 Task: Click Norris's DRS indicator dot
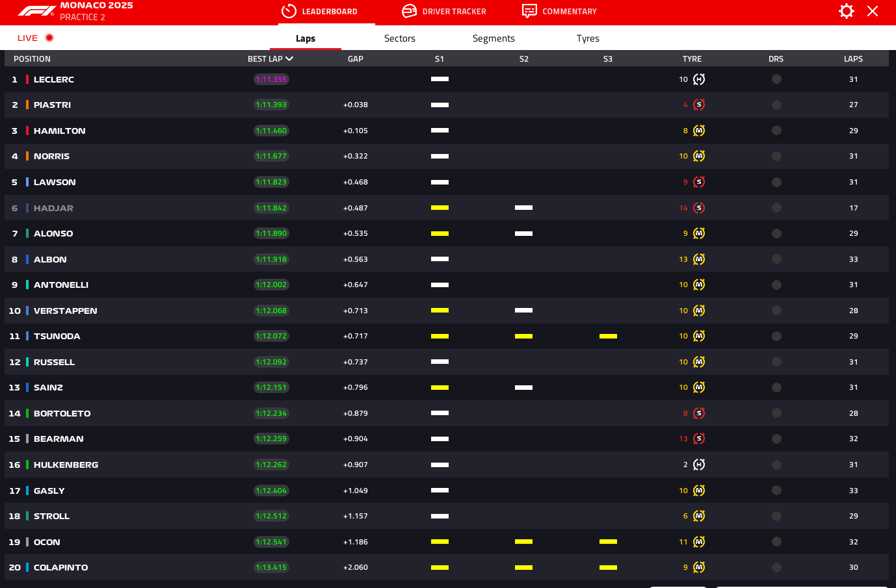tap(776, 156)
